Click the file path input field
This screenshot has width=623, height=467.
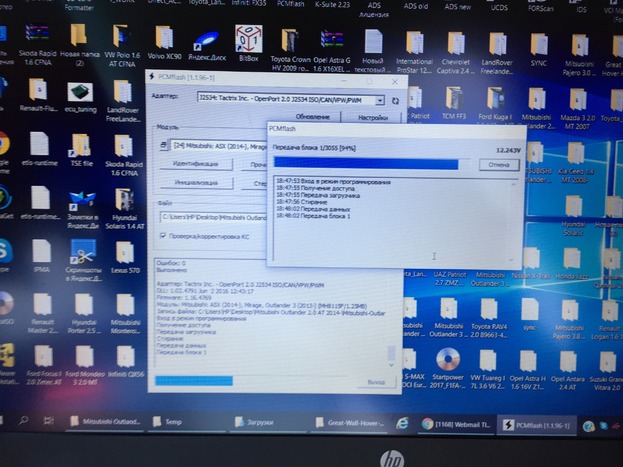click(210, 218)
